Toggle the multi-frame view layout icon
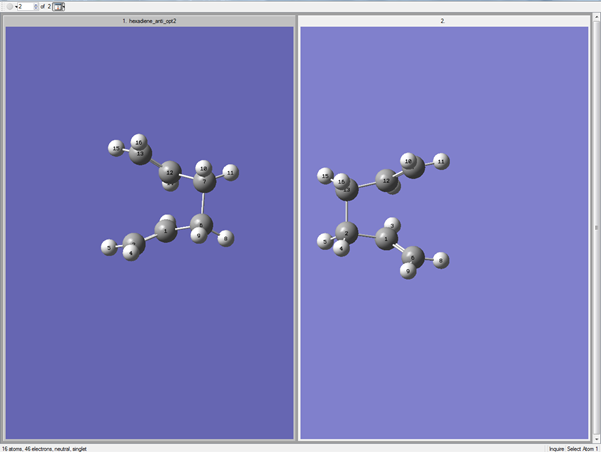This screenshot has width=601, height=452. point(57,7)
